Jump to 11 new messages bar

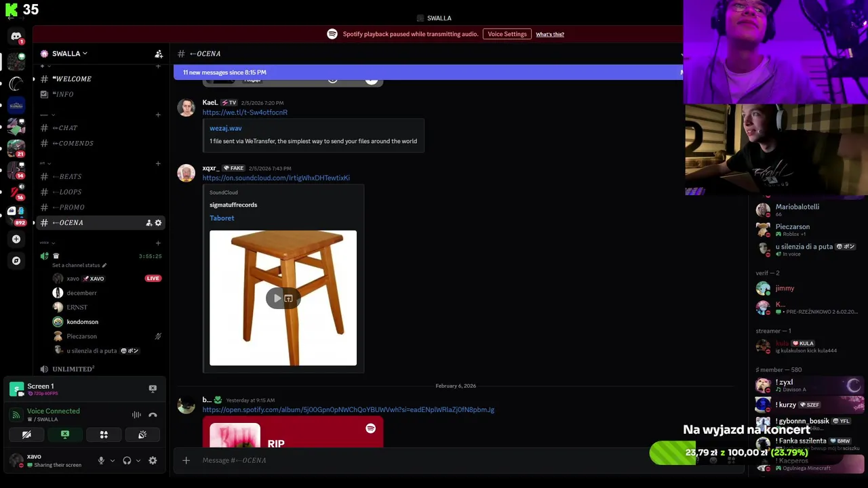[x=429, y=73]
